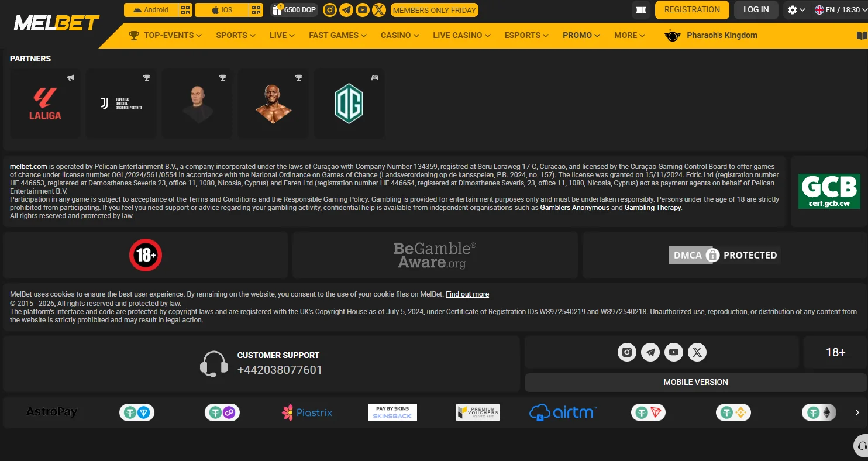
Task: Select the Piastrix payment logo
Action: (307, 412)
